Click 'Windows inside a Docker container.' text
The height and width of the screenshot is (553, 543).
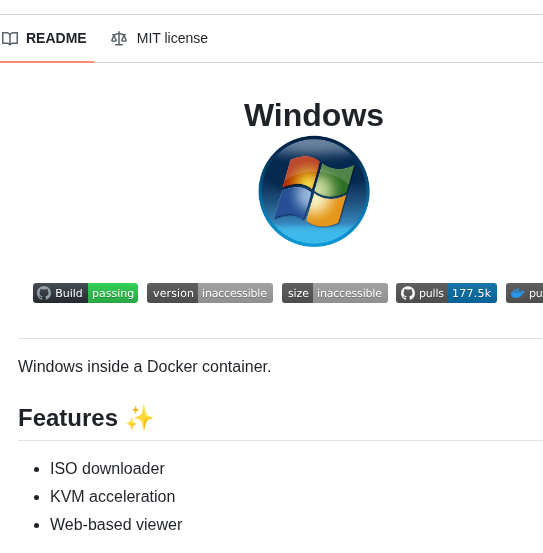pyautogui.click(x=145, y=366)
